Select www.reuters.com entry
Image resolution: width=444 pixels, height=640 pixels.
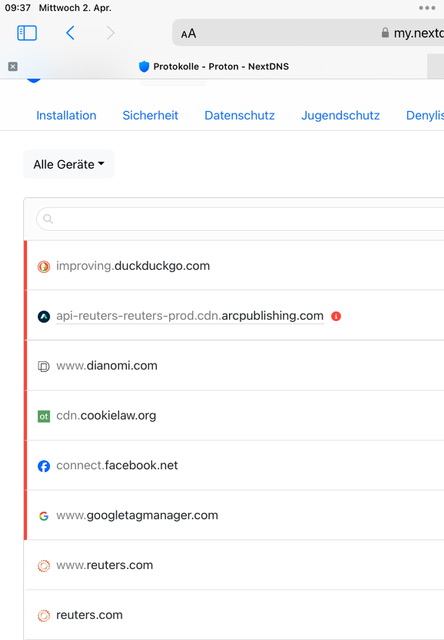pos(104,565)
